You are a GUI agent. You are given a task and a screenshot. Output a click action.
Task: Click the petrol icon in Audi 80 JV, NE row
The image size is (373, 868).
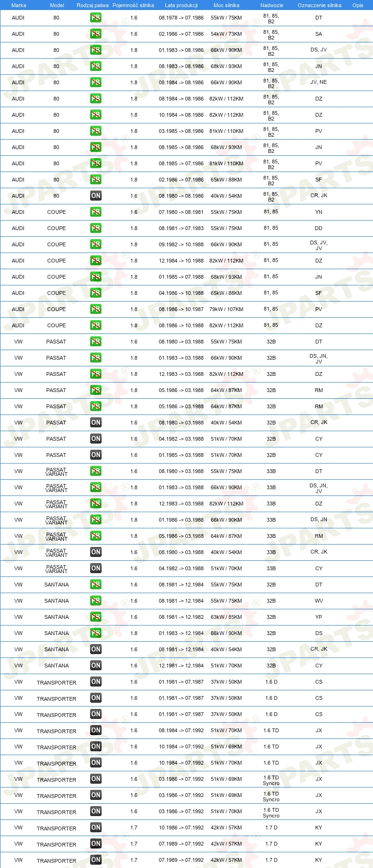coord(96,82)
